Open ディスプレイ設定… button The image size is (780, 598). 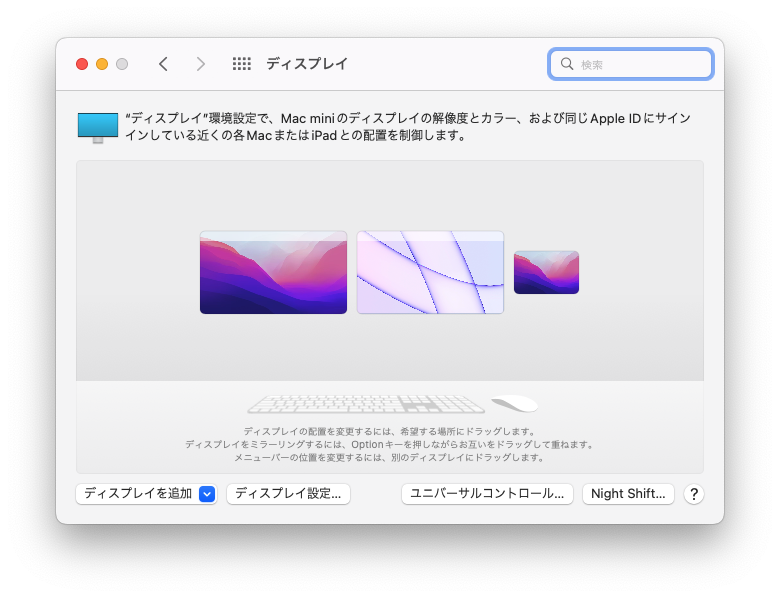[289, 494]
